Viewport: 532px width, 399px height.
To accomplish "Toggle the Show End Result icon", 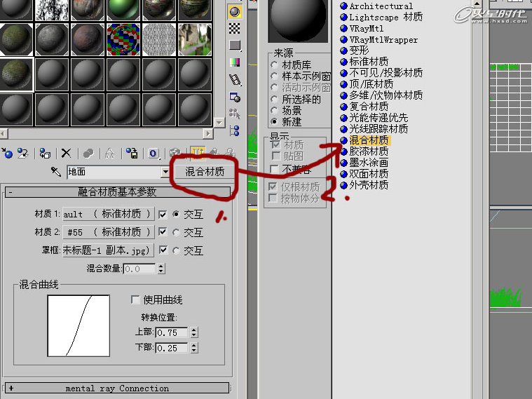I will pos(198,153).
